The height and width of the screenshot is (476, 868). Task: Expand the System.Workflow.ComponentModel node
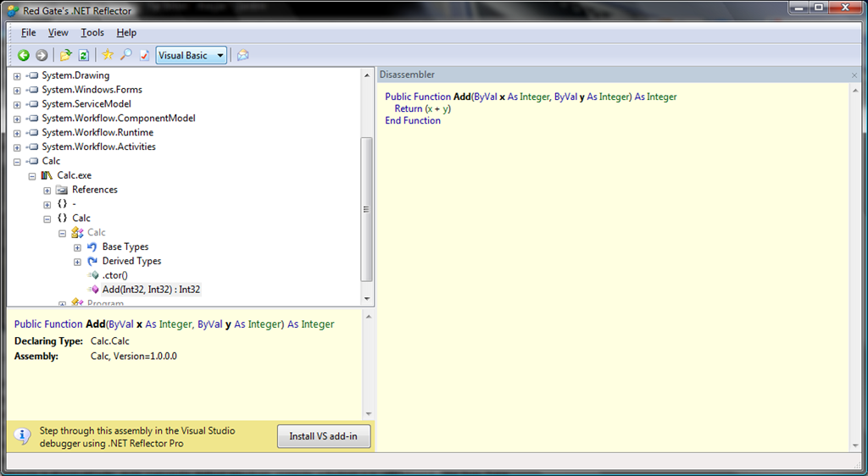tap(17, 119)
